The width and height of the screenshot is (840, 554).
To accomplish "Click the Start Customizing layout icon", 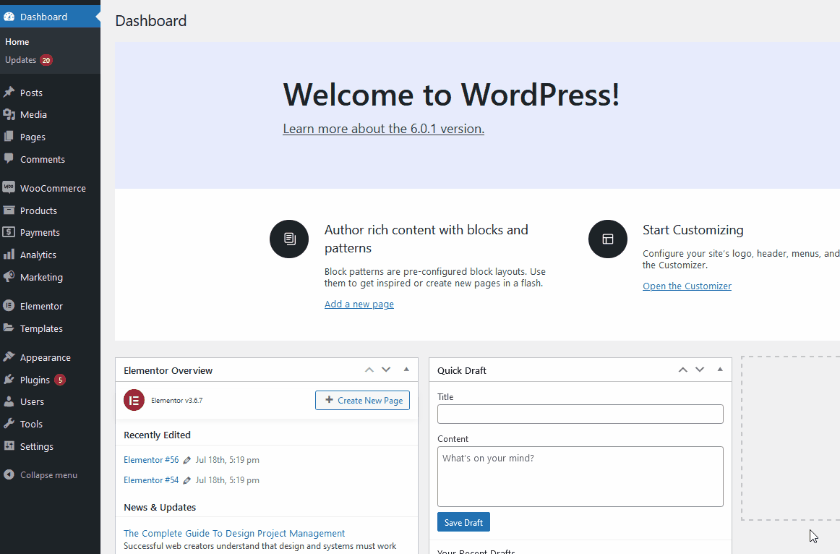I will pyautogui.click(x=608, y=239).
